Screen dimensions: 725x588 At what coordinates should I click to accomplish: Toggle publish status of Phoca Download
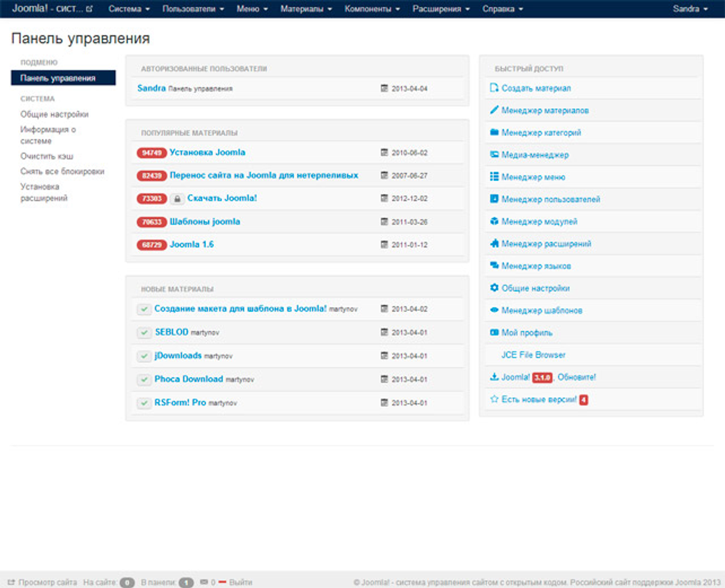point(144,379)
